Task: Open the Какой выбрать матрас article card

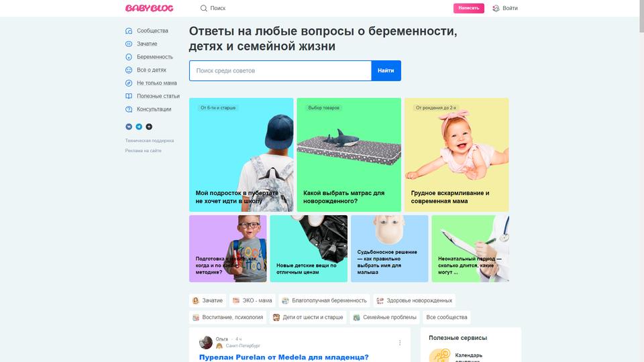Action: [x=349, y=155]
